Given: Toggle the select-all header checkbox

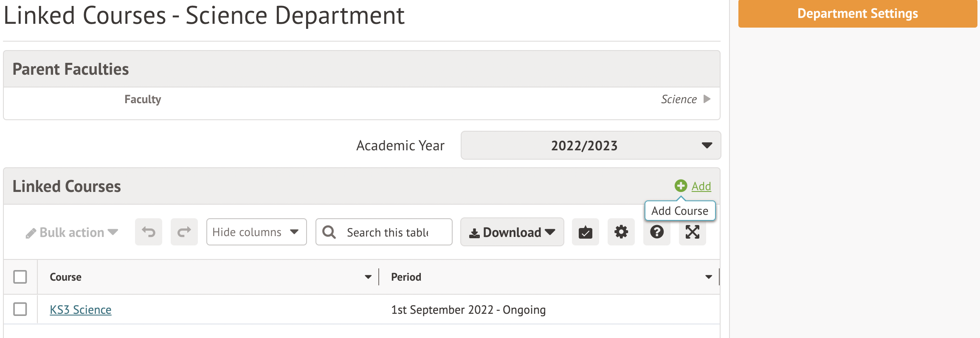Looking at the screenshot, I should pyautogui.click(x=20, y=277).
